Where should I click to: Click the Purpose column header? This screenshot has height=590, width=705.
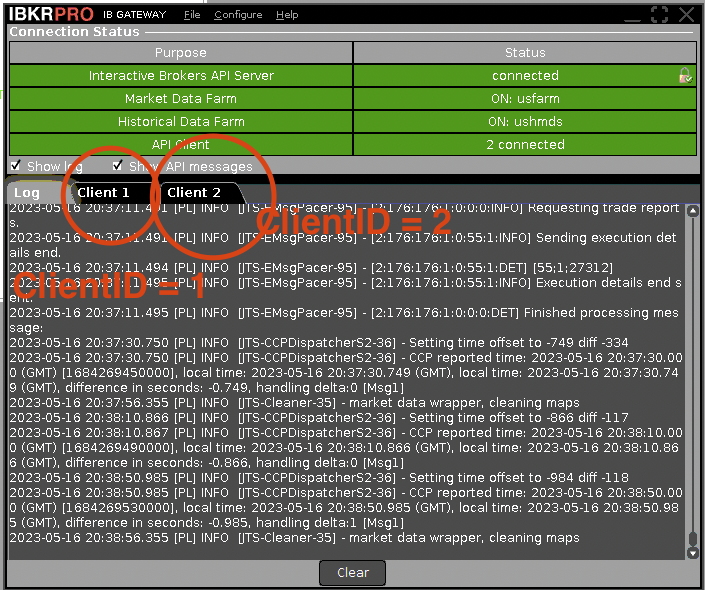click(181, 53)
